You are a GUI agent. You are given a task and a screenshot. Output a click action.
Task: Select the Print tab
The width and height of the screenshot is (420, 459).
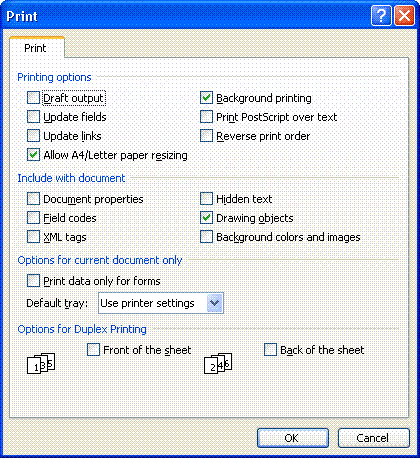[x=35, y=48]
